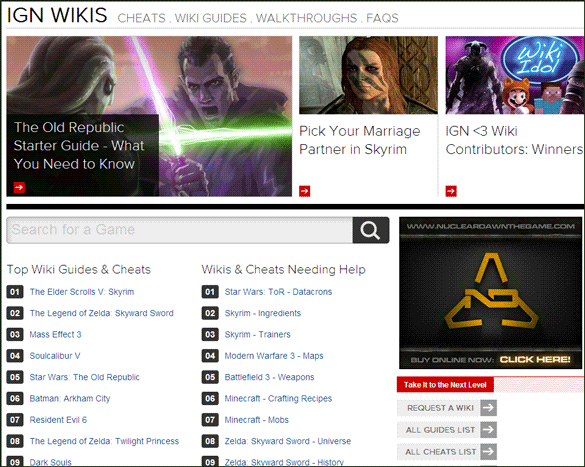Click the IGN WIKIS page title
The width and height of the screenshot is (585, 467).
pos(57,15)
